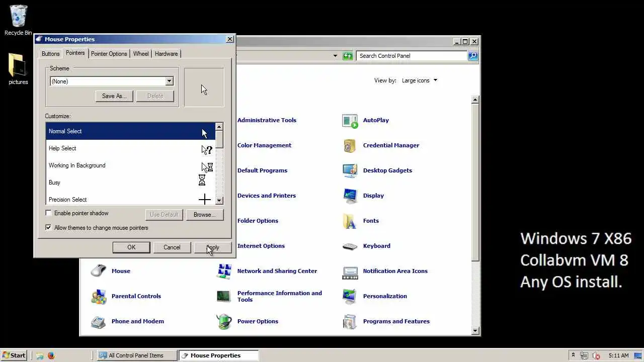Open the View by Large icons dropdown
This screenshot has width=644, height=362.
point(420,80)
